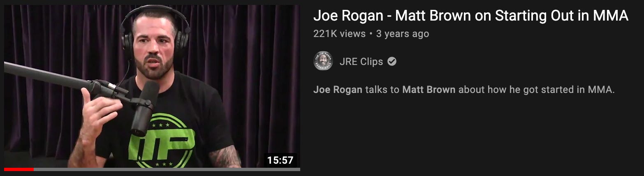Click the verified checkmark badge beside JRE Clips

(x=392, y=62)
